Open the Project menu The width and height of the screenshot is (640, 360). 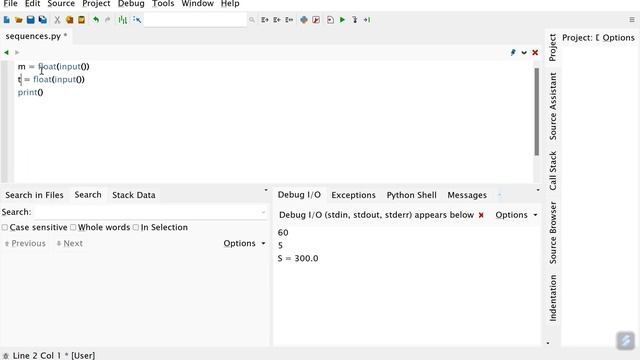[x=96, y=4]
